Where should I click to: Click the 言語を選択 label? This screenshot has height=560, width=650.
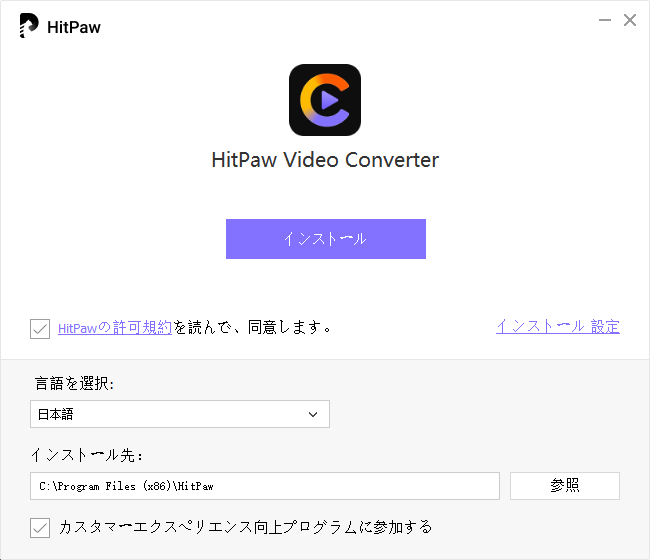(x=74, y=383)
